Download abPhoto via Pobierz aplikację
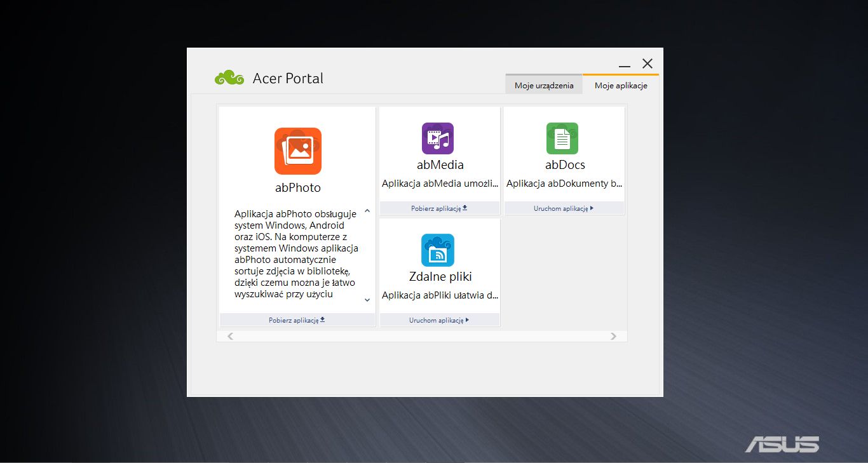 tap(297, 320)
